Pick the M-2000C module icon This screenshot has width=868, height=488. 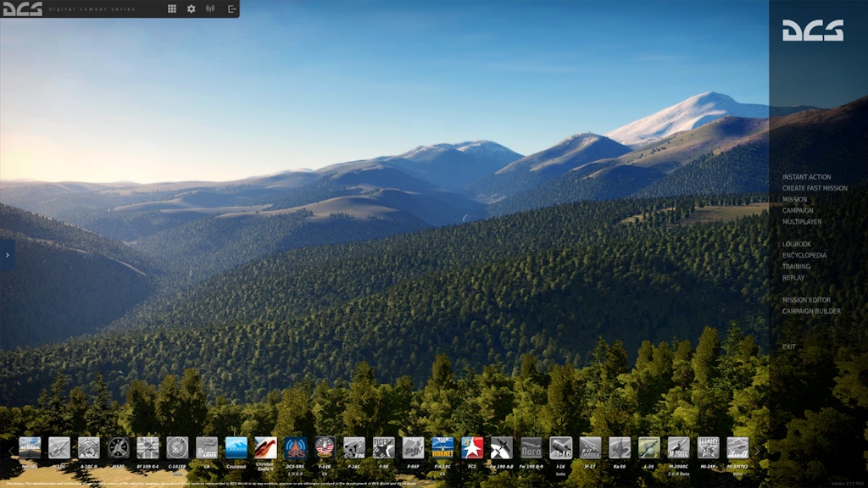click(x=678, y=447)
